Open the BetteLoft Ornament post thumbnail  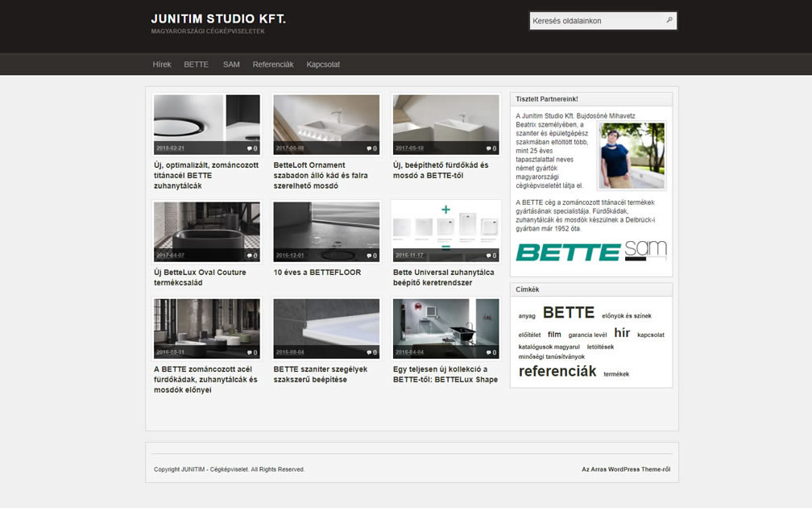[326, 124]
